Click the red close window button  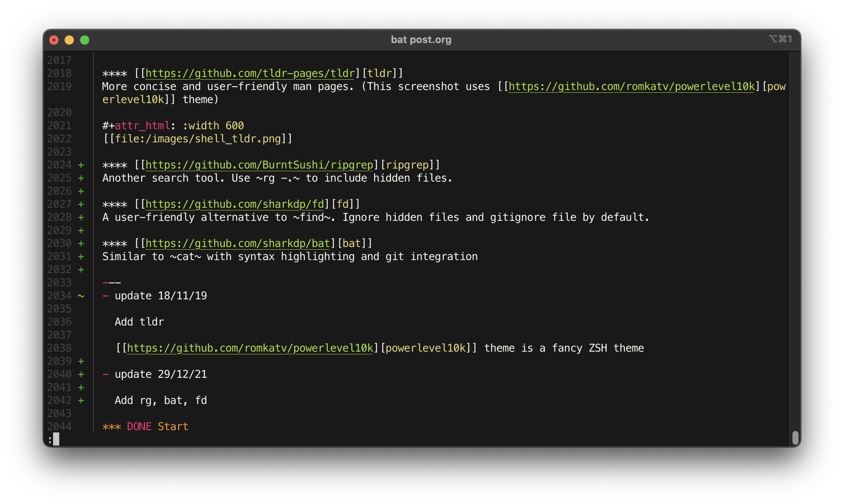coord(54,40)
